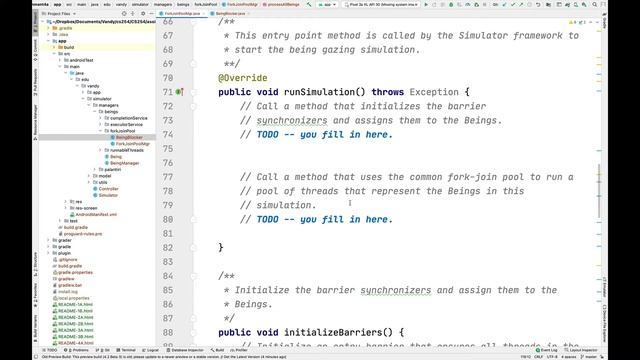Image resolution: width=640 pixels, height=360 pixels.
Task: Open the Profiler tool window
Action: 239,350
